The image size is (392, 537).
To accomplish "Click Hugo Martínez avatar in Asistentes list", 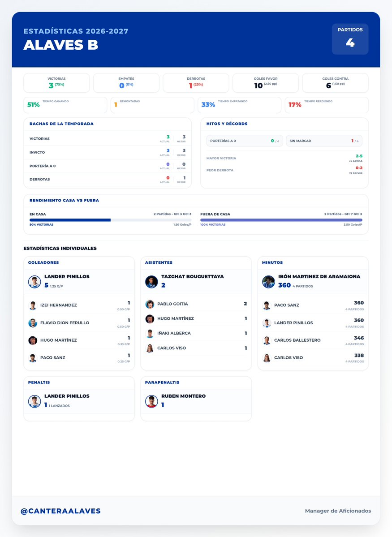I will pyautogui.click(x=150, y=318).
